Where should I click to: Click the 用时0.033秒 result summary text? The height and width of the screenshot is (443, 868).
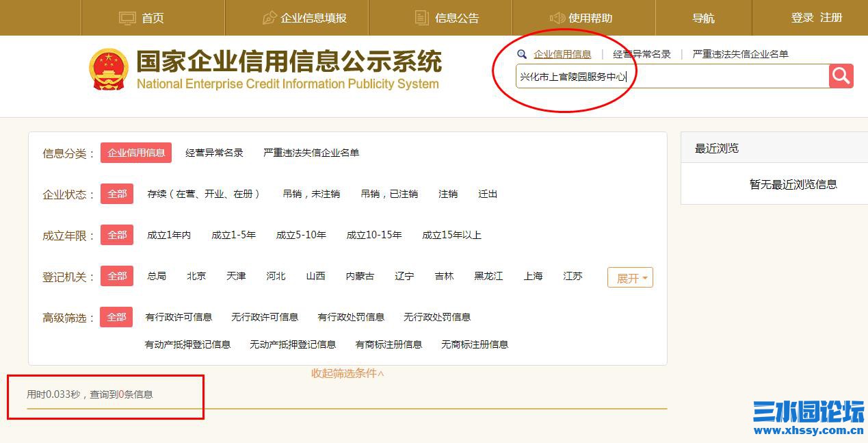click(x=90, y=394)
